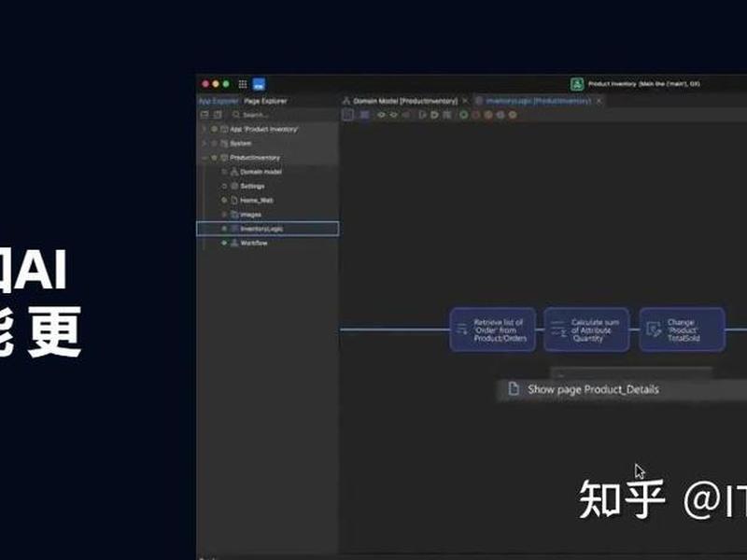Click the green app icon beside Product Inventory title
Viewport: 747px width, 560px height.
[577, 84]
